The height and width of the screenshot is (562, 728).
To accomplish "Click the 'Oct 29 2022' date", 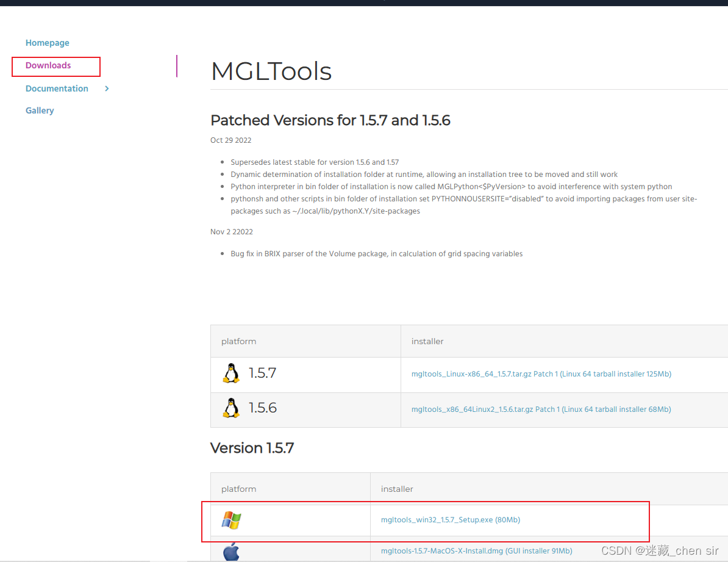I will pos(230,140).
